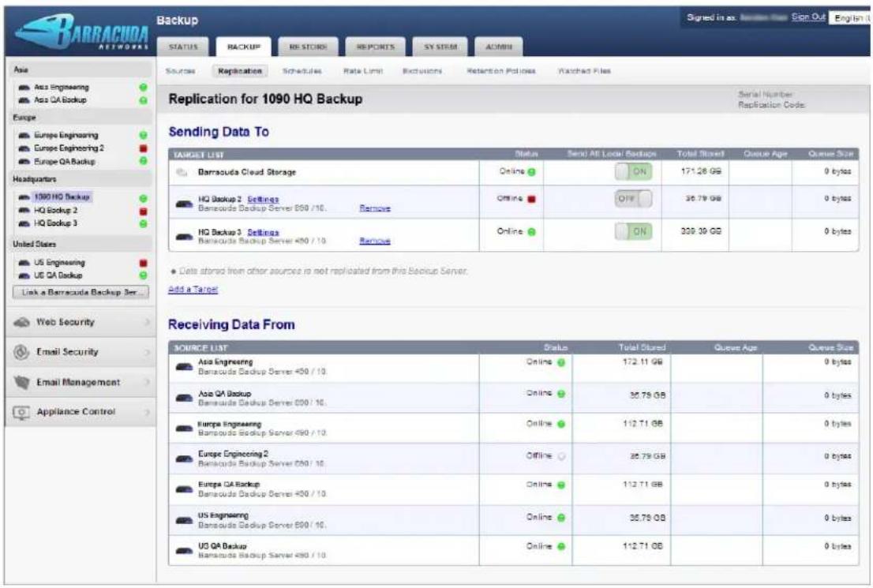Image resolution: width=873 pixels, height=588 pixels.
Task: Click red offline indicator for HQ Backup 2 target
Action: coord(532,199)
